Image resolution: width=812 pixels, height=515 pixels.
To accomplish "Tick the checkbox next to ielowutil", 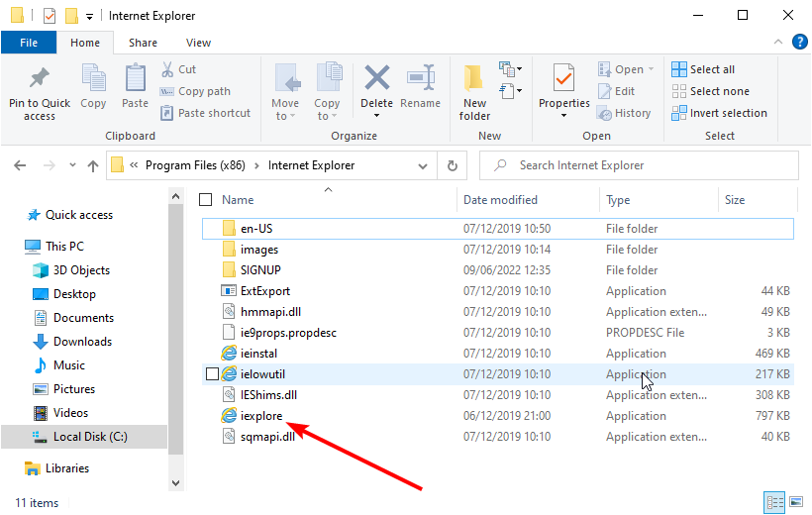I will click(x=212, y=374).
